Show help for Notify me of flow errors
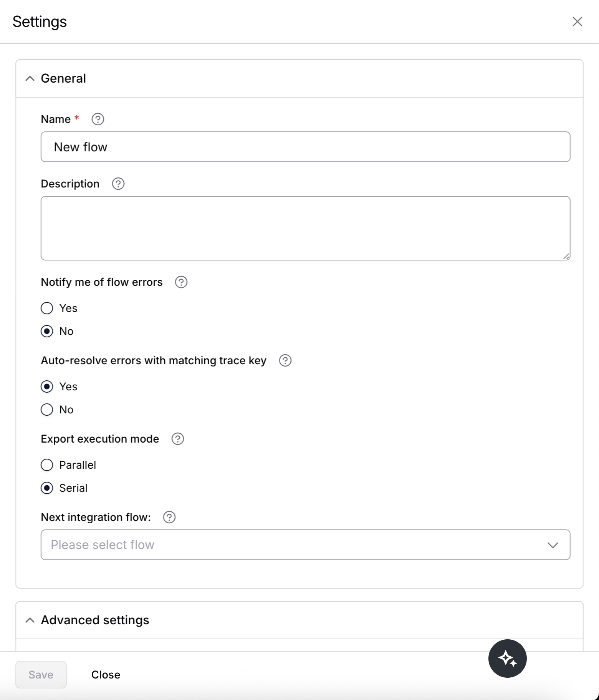The height and width of the screenshot is (700, 599). [181, 282]
